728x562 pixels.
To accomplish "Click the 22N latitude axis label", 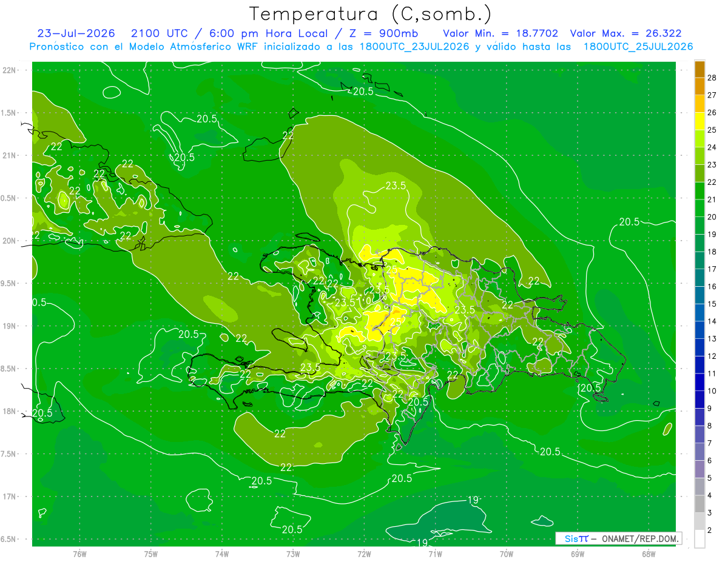I will pyautogui.click(x=10, y=70).
